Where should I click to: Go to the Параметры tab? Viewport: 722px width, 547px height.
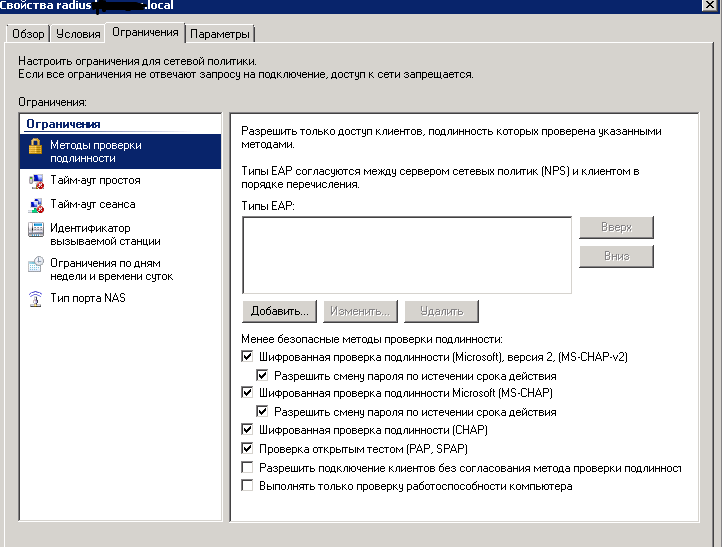(219, 34)
